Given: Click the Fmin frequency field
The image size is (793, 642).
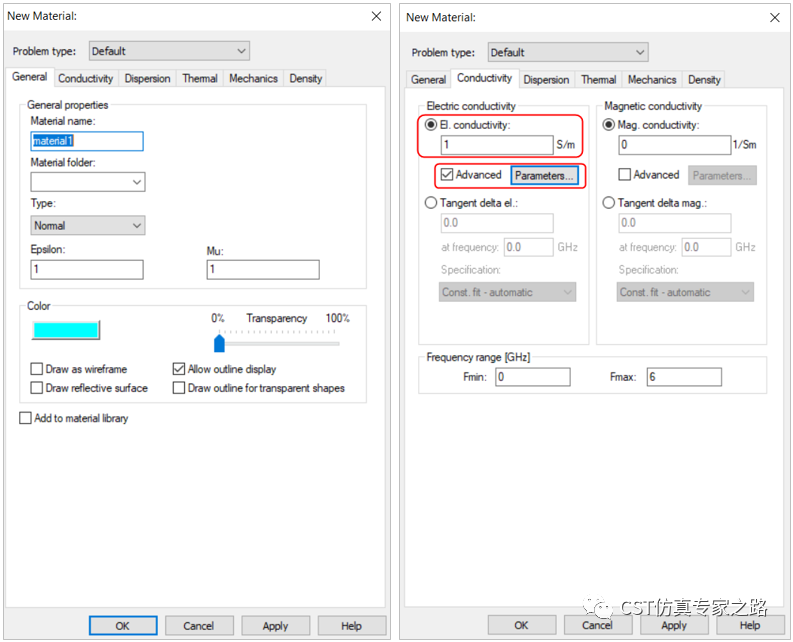Looking at the screenshot, I should tap(533, 377).
